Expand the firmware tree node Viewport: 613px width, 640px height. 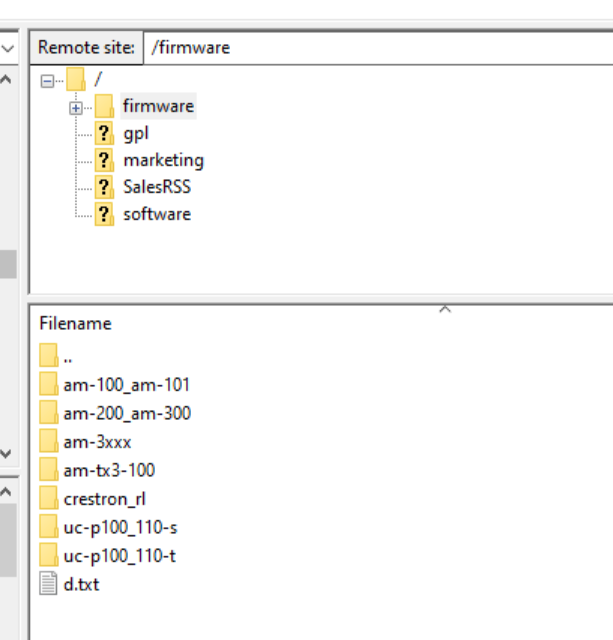pyautogui.click(x=76, y=107)
